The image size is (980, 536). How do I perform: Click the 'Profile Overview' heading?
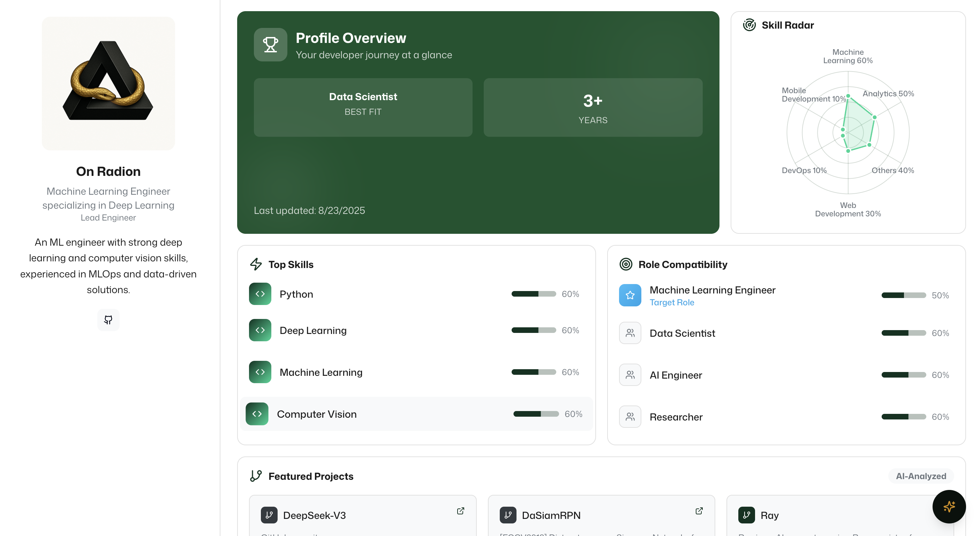351,38
